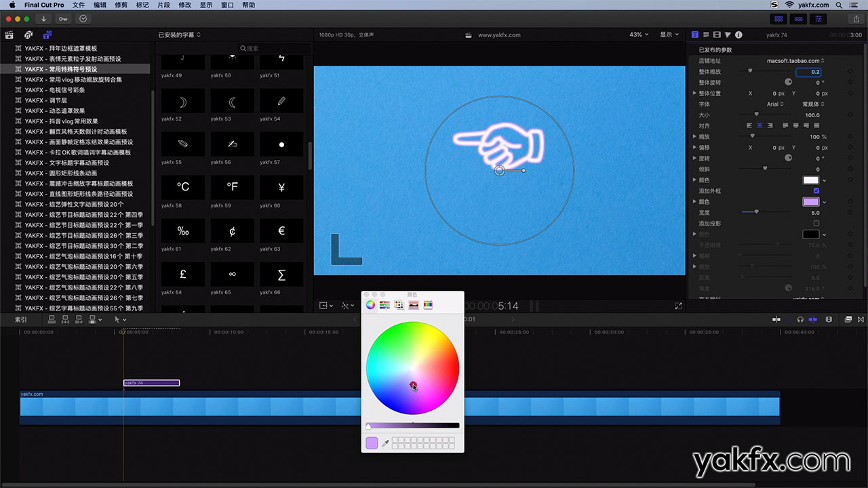
Task: Open the 窗口 menu
Action: [x=228, y=5]
